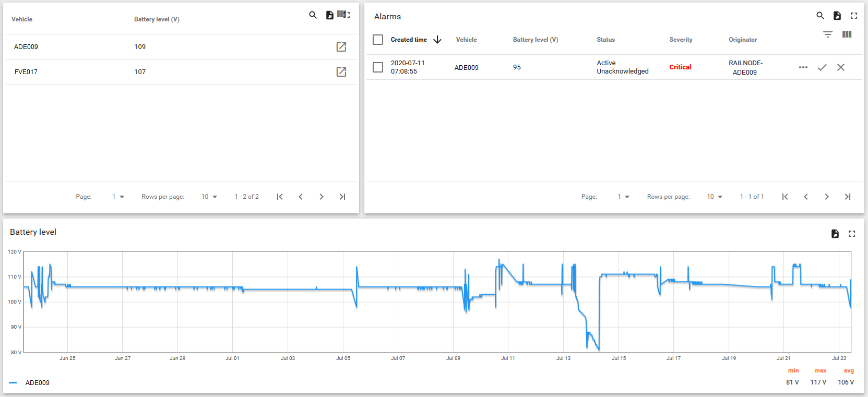
Task: Open Rows per page dropdown in Alarms table
Action: click(715, 197)
